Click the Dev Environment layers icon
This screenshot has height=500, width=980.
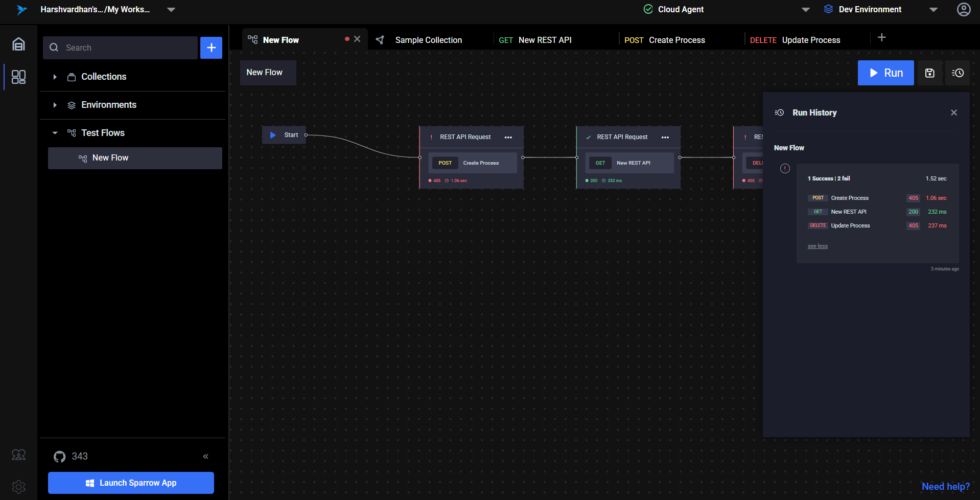829,9
